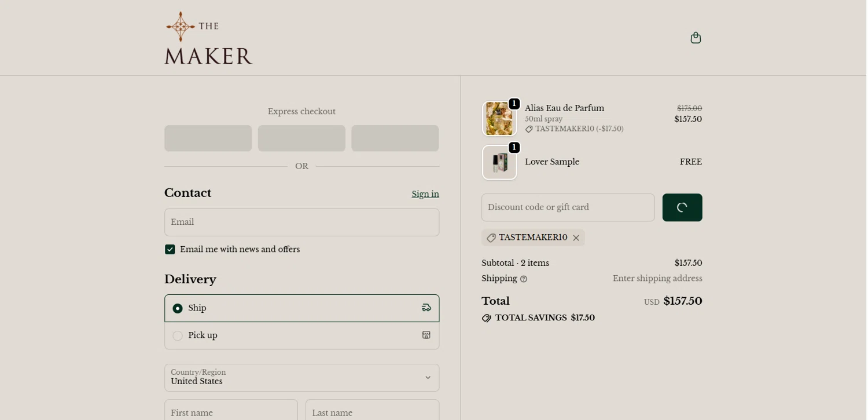Focus the Email input field
This screenshot has width=868, height=420.
point(301,222)
